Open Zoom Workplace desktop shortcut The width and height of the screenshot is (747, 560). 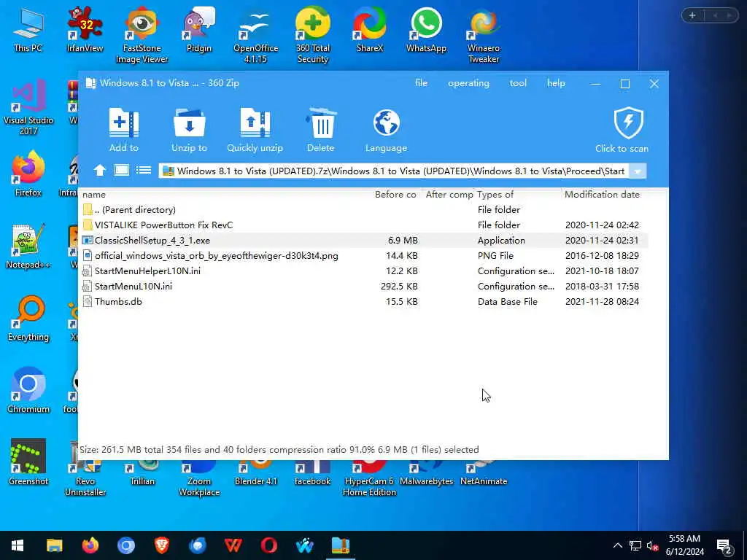(199, 478)
